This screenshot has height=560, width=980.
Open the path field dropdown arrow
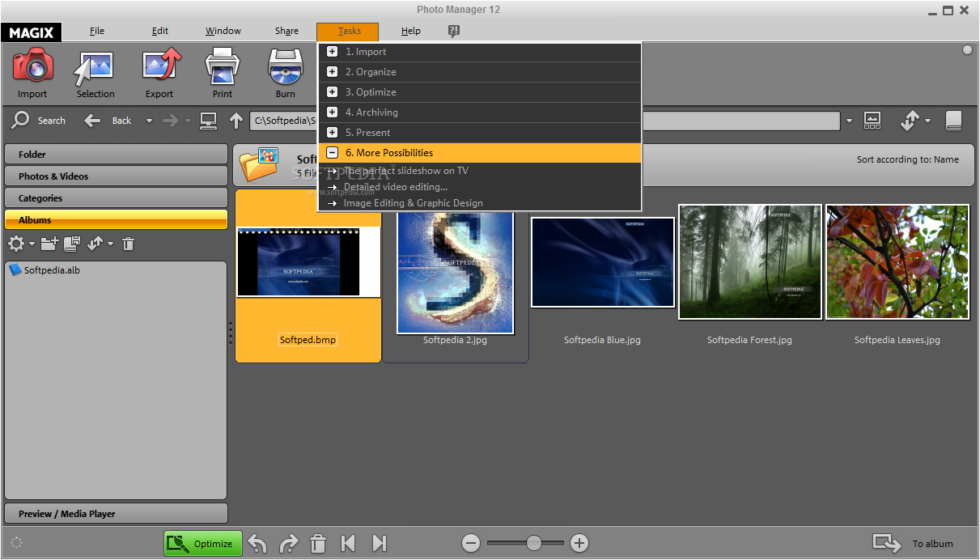click(849, 121)
